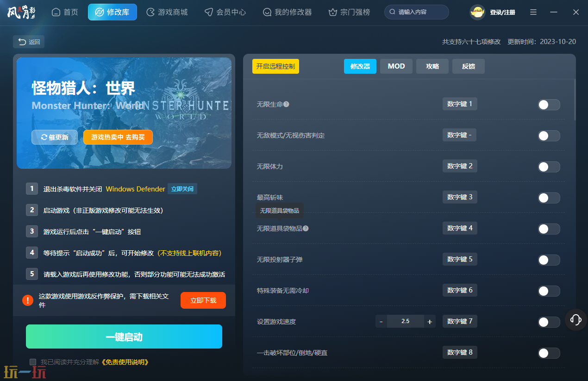588x381 pixels.
Task: Click the game speed value field 2.5
Action: tap(405, 321)
